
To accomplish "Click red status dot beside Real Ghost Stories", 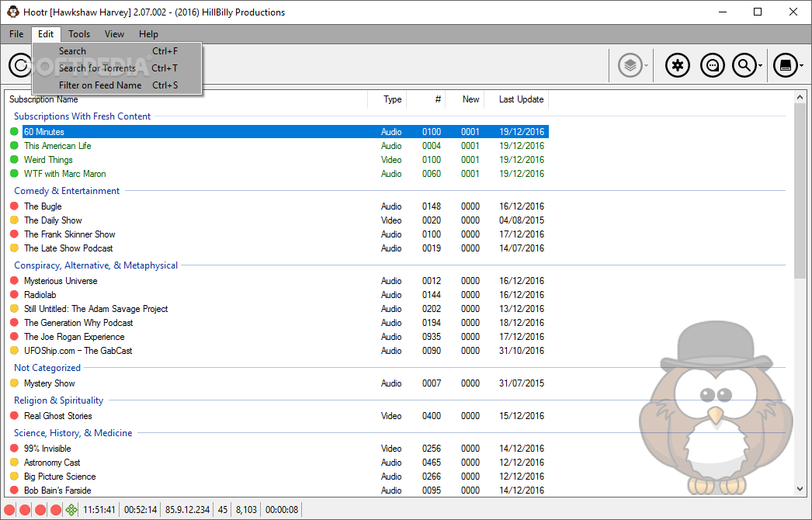I will click(14, 416).
